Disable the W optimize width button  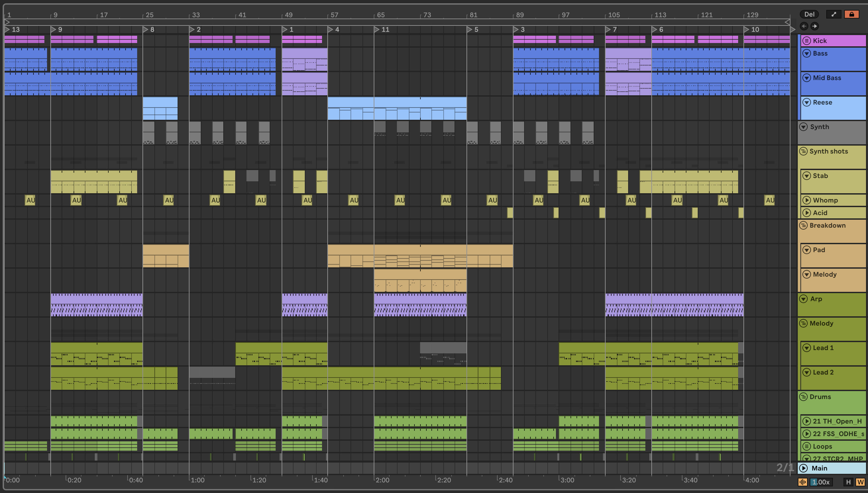[x=860, y=482]
